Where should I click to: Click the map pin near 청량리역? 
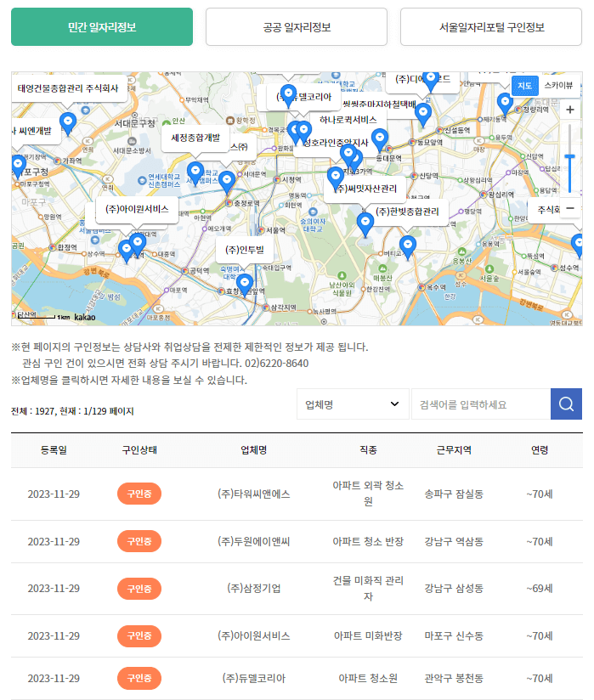point(505,104)
